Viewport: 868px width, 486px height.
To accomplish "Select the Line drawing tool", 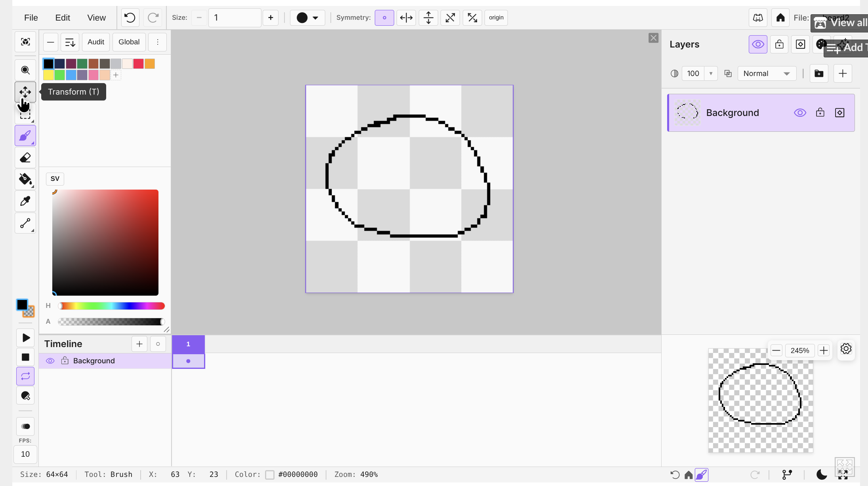I will pos(25,223).
